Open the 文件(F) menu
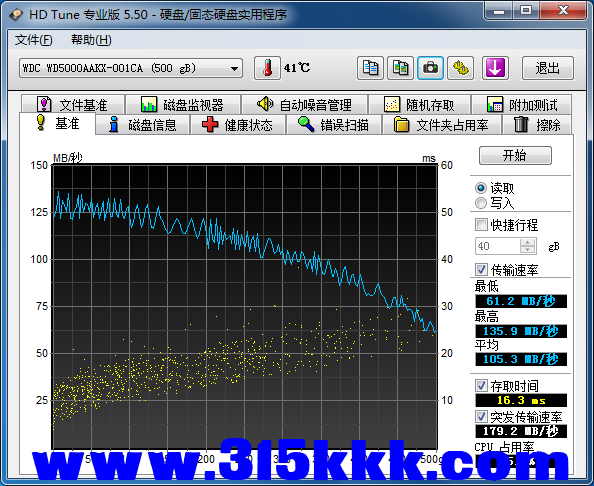The height and width of the screenshot is (486, 594). coord(33,40)
